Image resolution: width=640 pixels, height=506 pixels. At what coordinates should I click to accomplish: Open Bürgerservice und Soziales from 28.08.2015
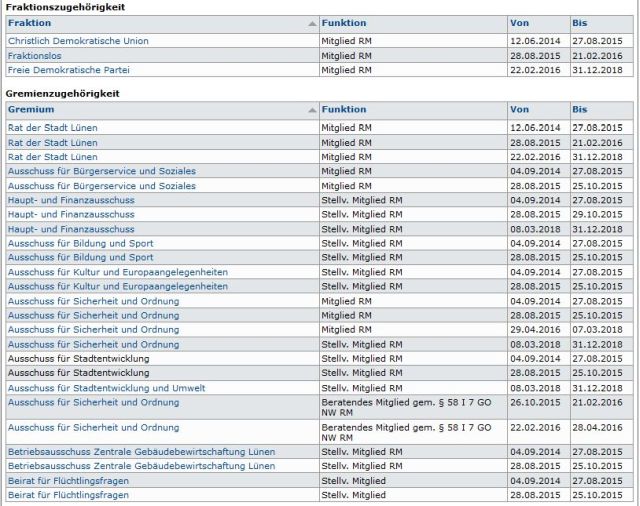tap(102, 186)
